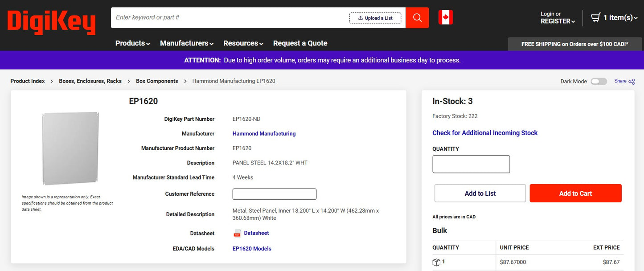Click the DigiKey logo
Image resolution: width=644 pixels, height=271 pixels.
51,22
